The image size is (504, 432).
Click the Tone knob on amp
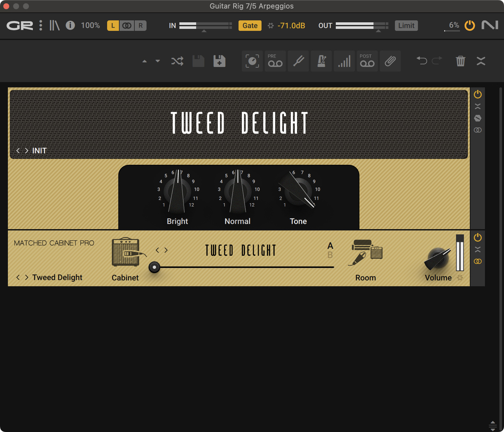tap(298, 191)
